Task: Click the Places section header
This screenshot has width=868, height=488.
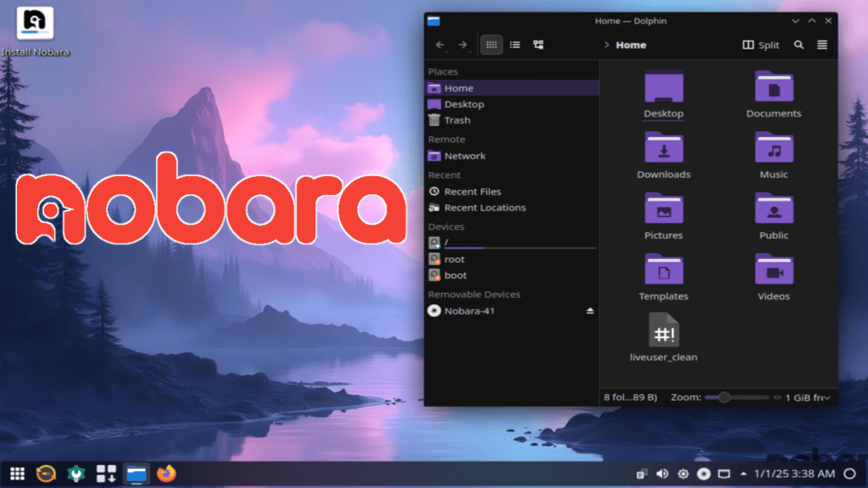Action: pyautogui.click(x=443, y=71)
